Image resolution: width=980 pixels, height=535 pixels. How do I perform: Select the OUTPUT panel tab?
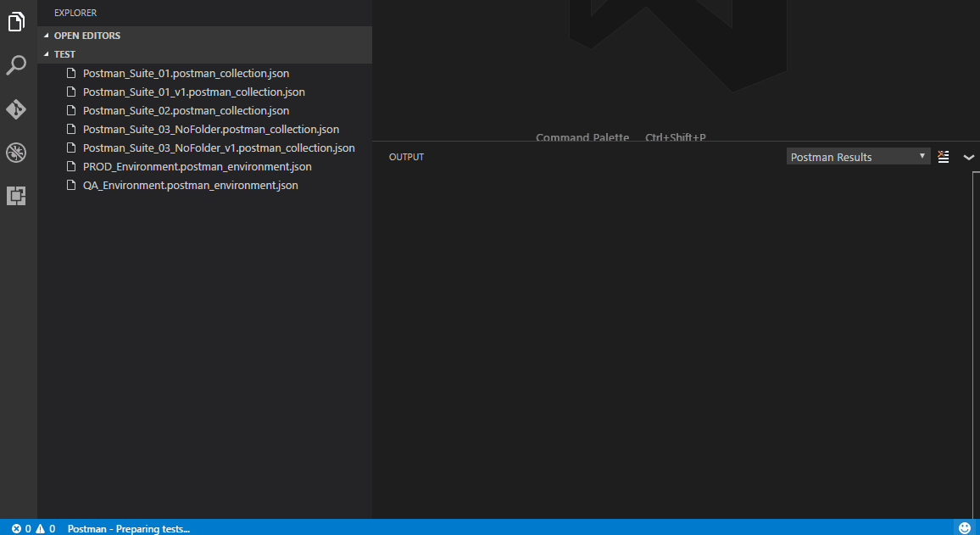[406, 157]
